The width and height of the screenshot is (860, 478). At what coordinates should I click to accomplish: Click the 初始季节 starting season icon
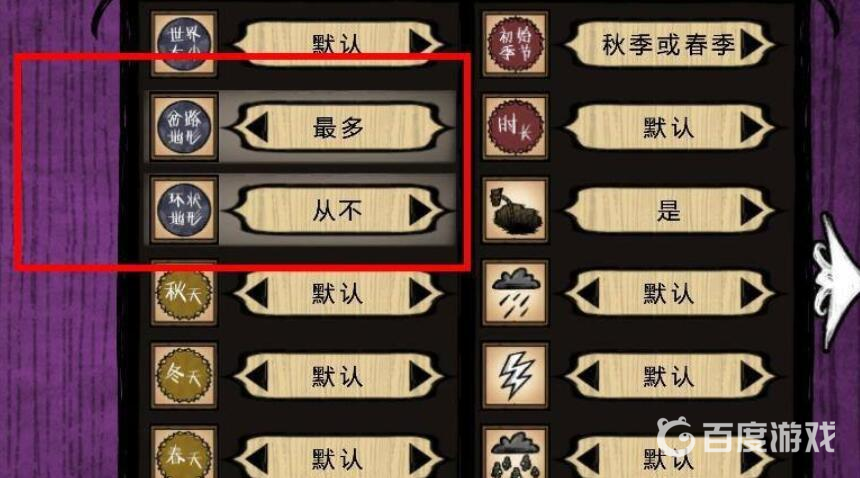(x=515, y=43)
